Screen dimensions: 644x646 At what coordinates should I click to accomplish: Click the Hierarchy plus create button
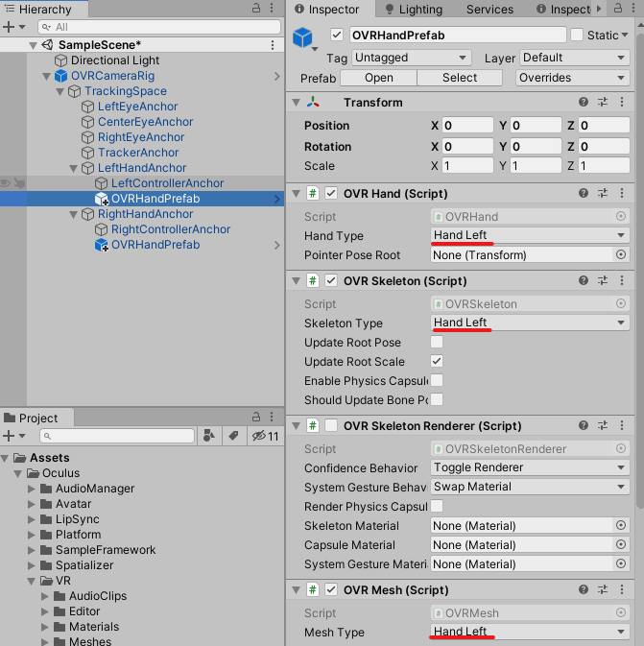click(9, 27)
